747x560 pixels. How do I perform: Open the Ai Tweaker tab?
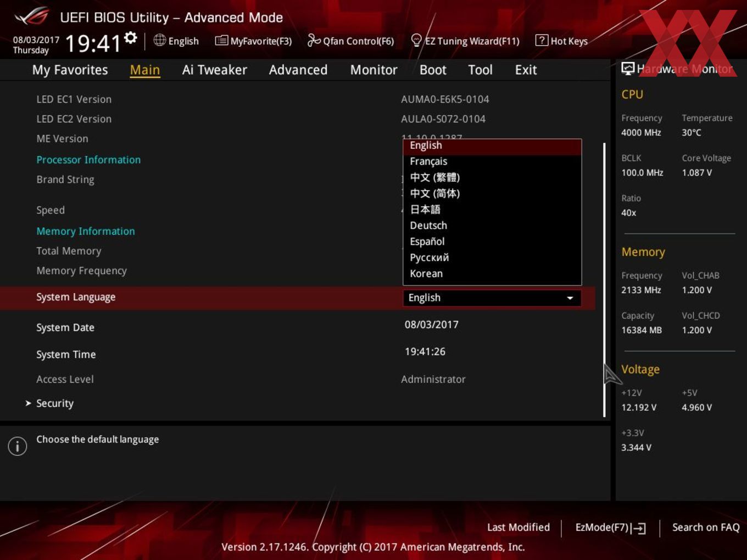[x=215, y=70]
